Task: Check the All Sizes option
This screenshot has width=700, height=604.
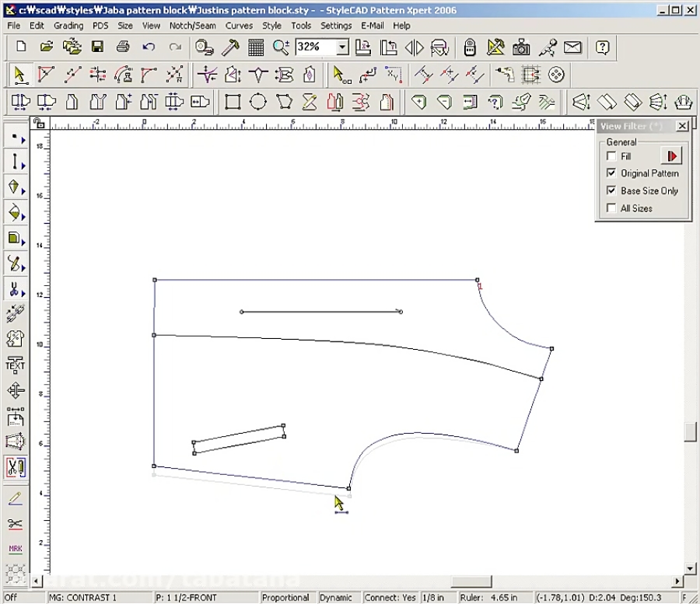Action: (x=611, y=208)
